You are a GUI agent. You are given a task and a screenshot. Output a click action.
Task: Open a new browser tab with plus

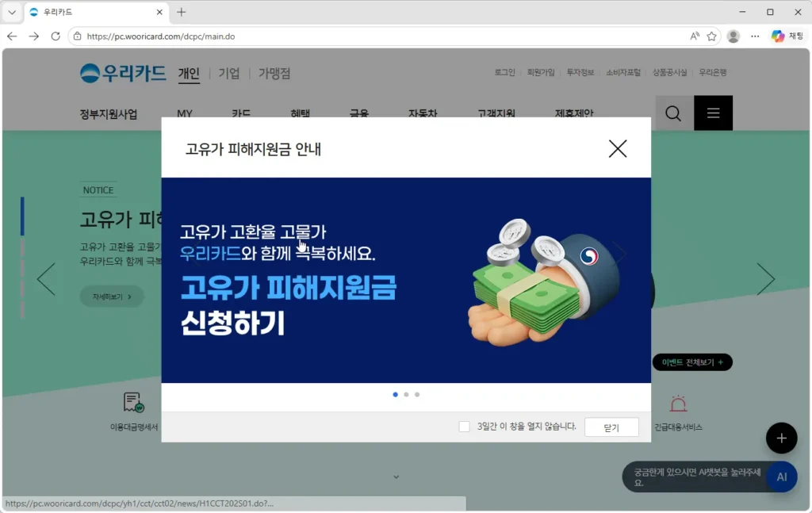182,12
